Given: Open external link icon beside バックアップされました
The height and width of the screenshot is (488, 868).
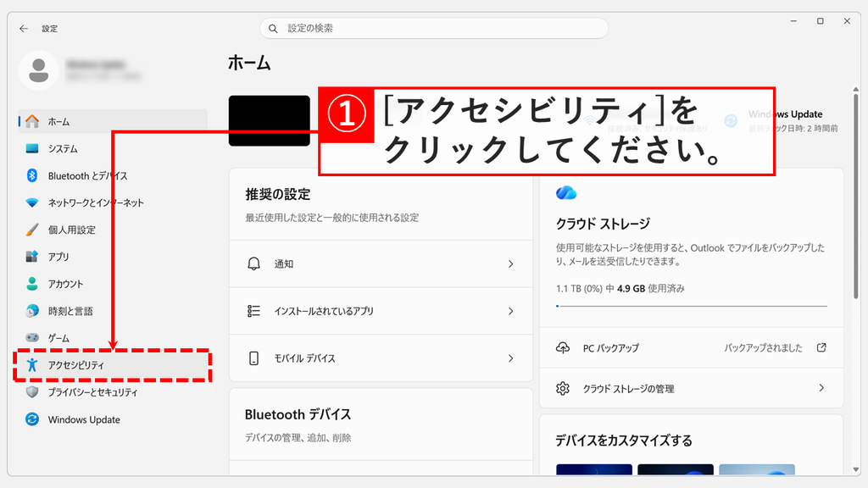Looking at the screenshot, I should (821, 347).
